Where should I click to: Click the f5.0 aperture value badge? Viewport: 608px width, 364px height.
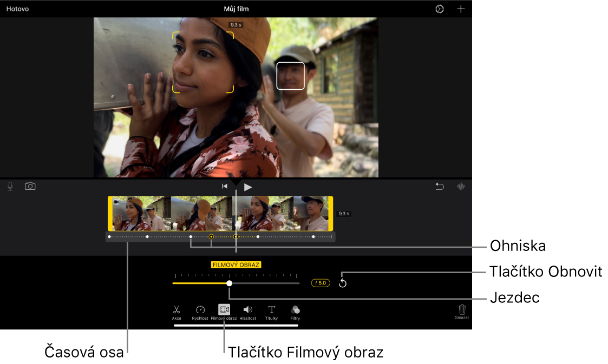click(x=321, y=283)
